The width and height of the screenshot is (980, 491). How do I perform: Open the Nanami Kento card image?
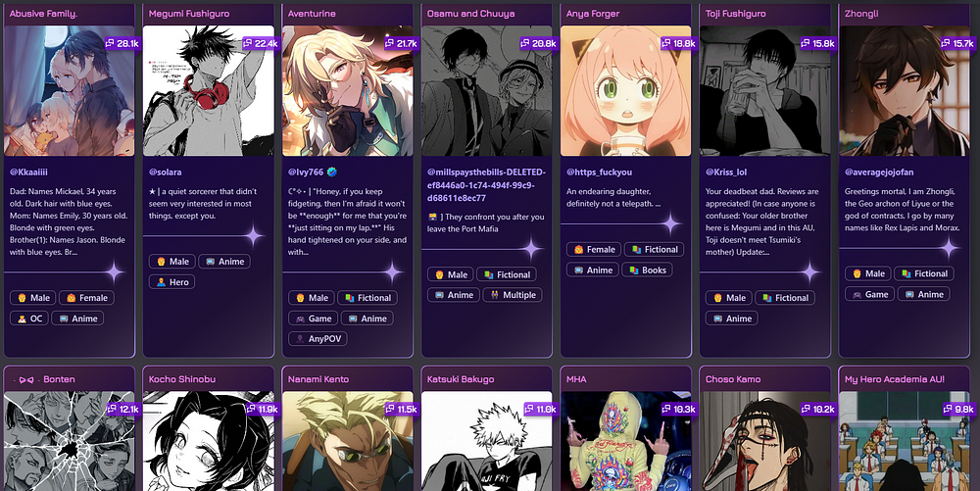point(348,441)
